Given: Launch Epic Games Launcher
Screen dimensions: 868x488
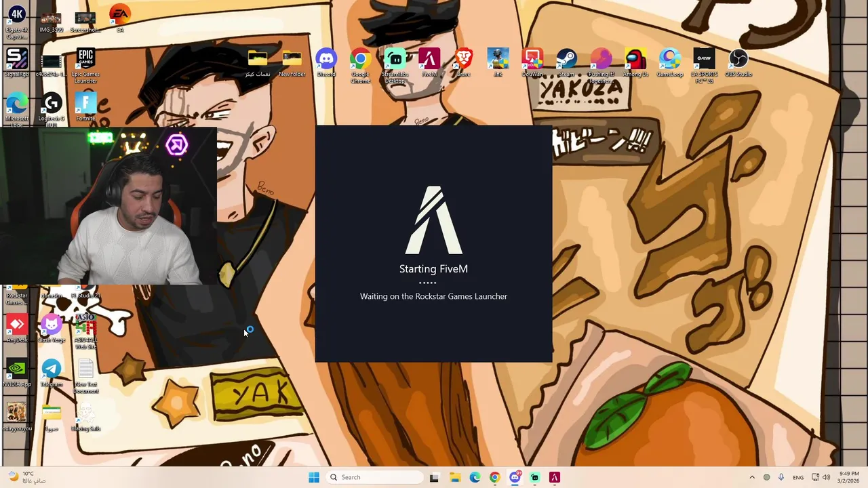Looking at the screenshot, I should click(85, 66).
